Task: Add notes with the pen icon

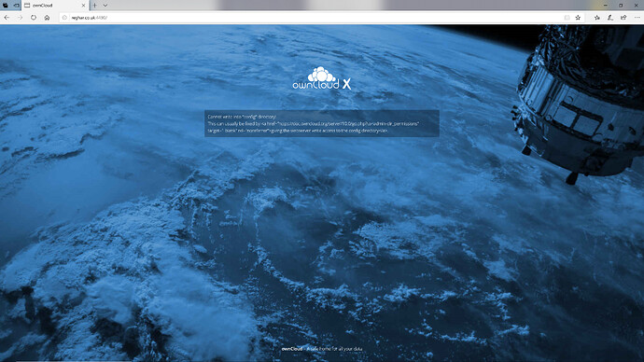Action: coord(610,18)
